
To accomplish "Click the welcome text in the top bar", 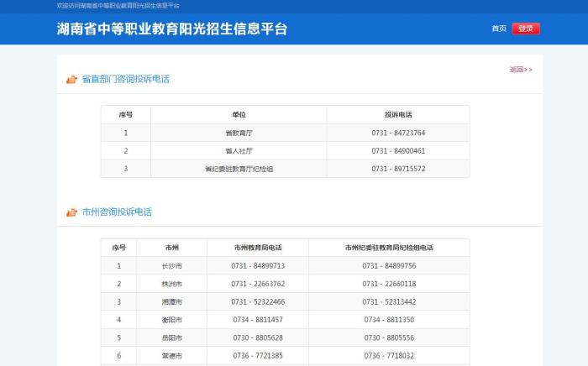I will 118,6.
